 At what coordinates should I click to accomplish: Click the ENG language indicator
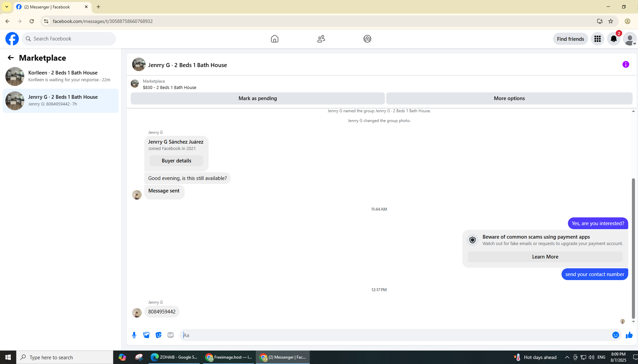(601, 357)
